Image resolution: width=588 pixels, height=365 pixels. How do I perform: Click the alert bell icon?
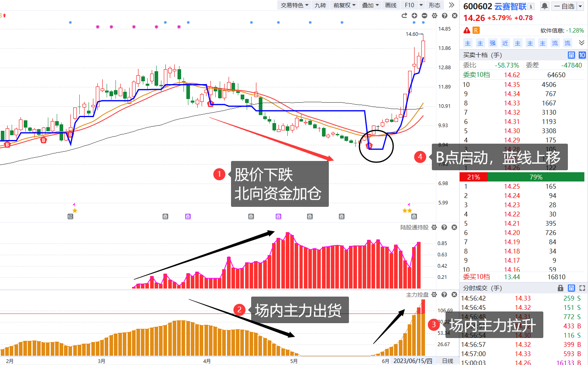tap(545, 6)
